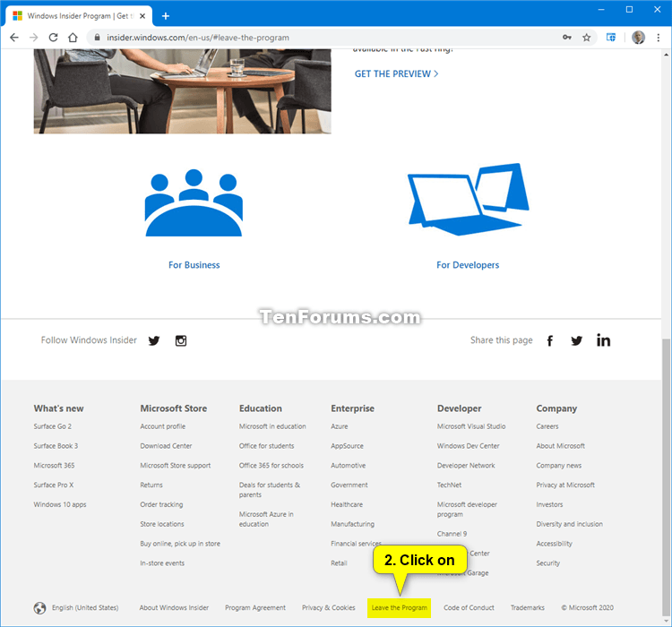Image resolution: width=672 pixels, height=627 pixels.
Task: Open Account profile link
Action: pos(163,426)
